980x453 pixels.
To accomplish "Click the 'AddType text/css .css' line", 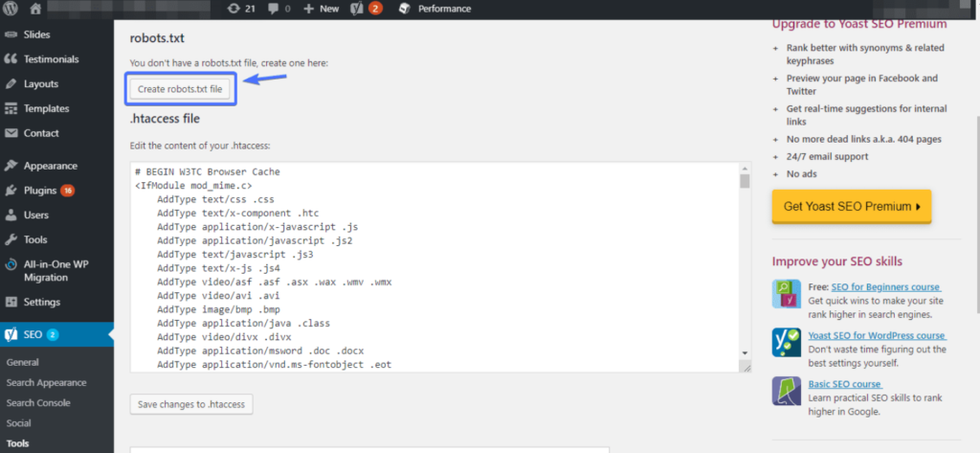I will tap(215, 199).
